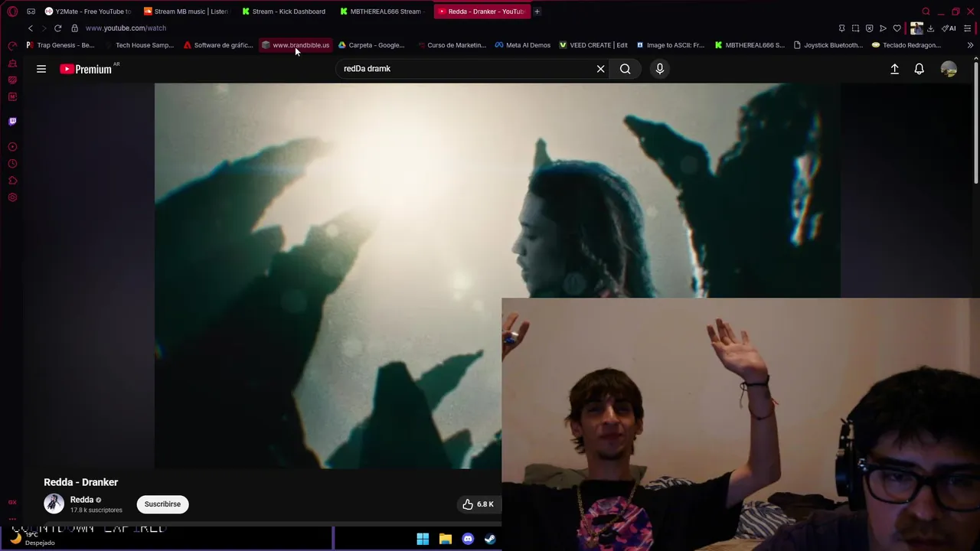Open the sidebar more options dots

[12, 519]
